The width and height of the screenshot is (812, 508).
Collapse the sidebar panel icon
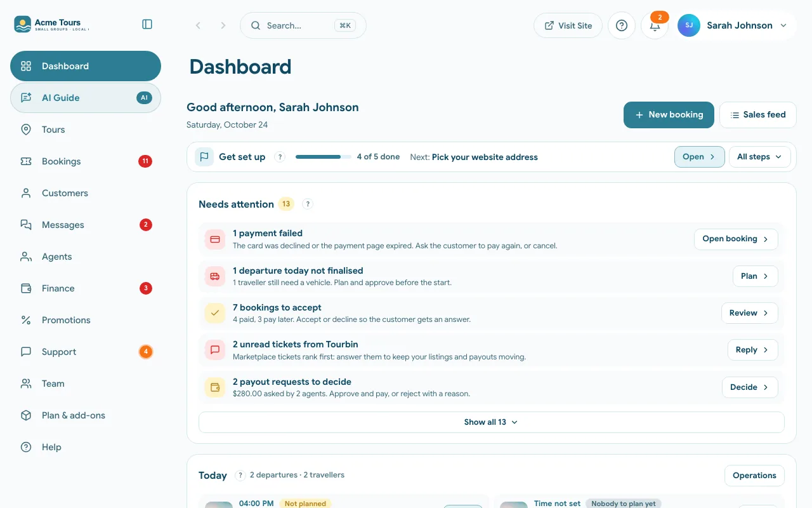click(x=147, y=24)
